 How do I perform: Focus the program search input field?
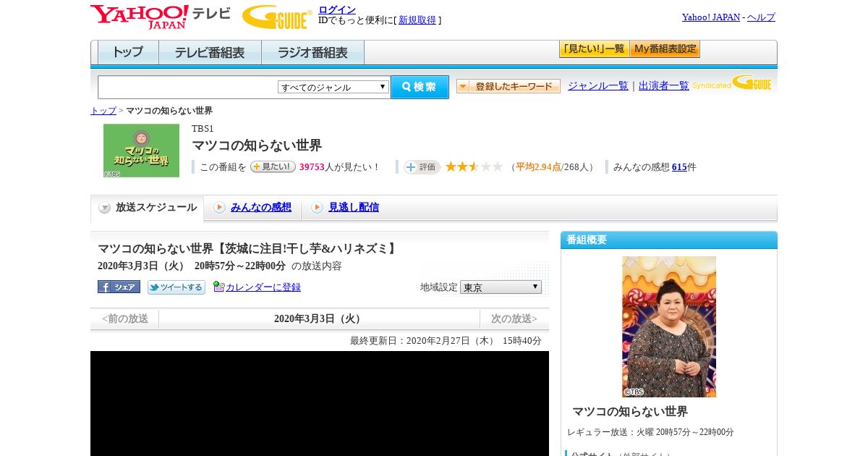coord(187,87)
